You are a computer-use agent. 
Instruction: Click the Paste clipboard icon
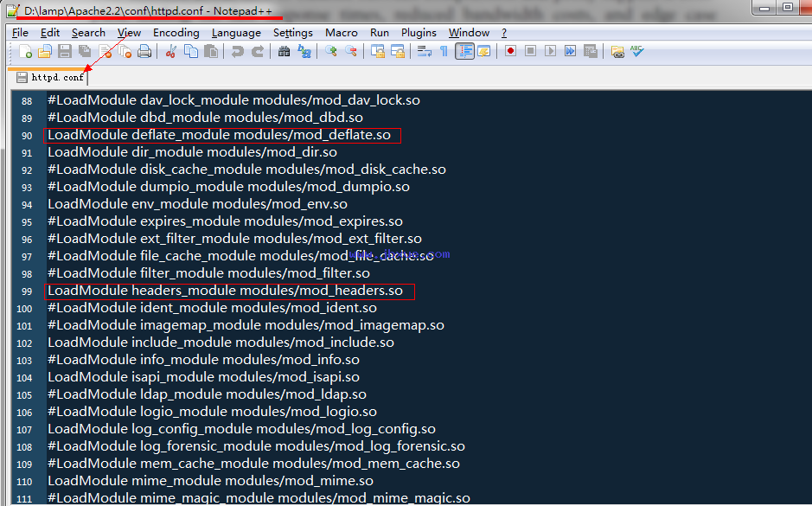(211, 51)
